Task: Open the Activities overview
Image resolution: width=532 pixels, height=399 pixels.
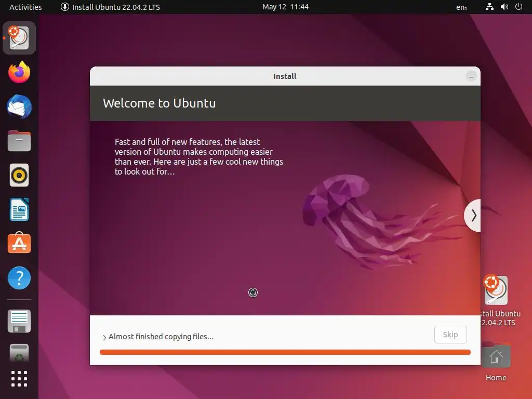Action: tap(25, 7)
